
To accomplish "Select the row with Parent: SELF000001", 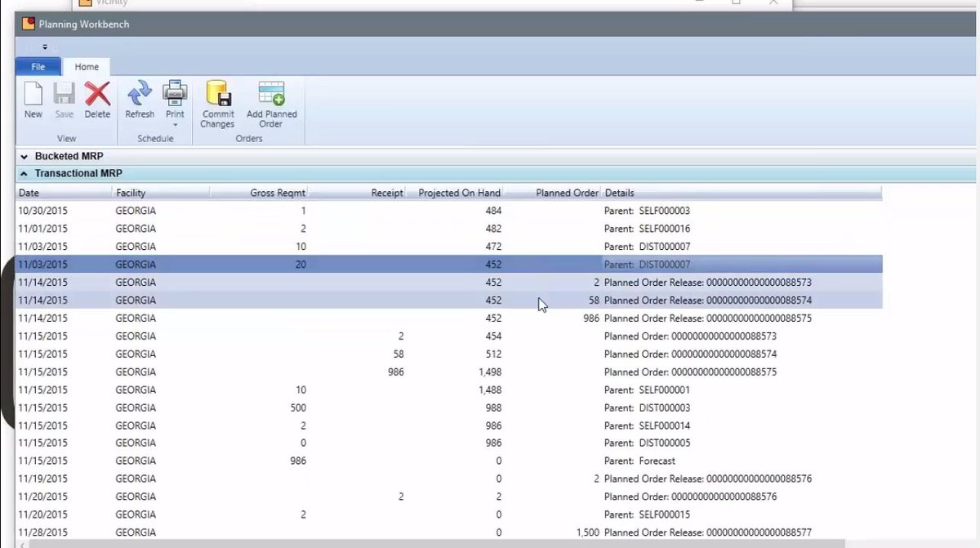I will point(449,390).
